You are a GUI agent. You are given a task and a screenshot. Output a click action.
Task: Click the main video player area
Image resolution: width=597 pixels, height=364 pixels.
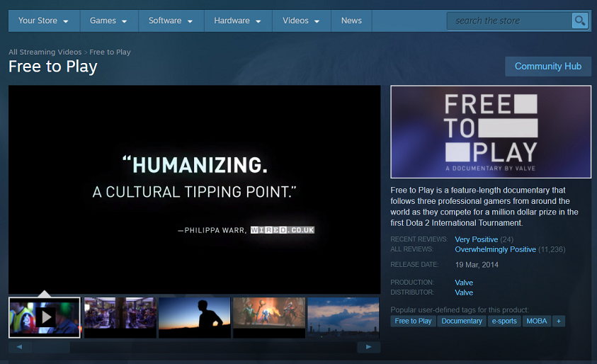pyautogui.click(x=195, y=189)
